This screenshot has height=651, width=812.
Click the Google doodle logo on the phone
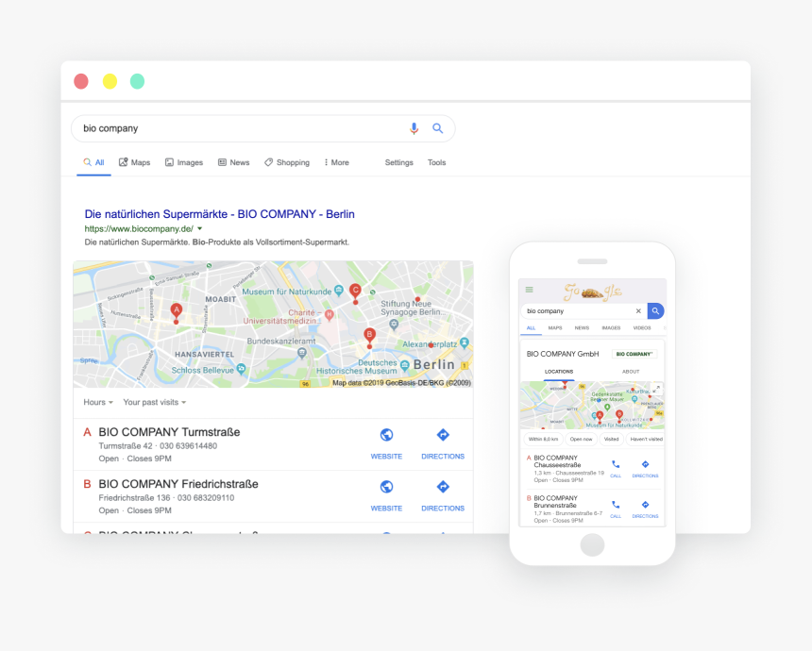pyautogui.click(x=592, y=292)
